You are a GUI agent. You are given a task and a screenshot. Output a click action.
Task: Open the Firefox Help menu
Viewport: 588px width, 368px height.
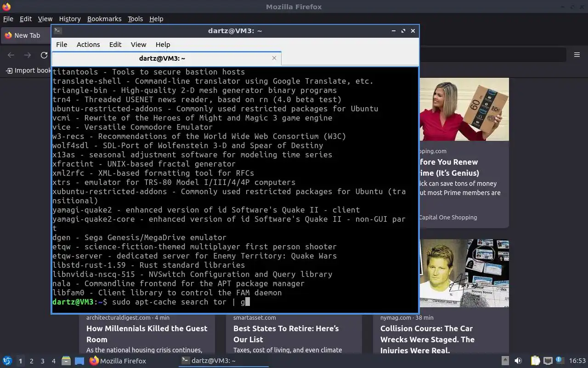[x=156, y=19]
